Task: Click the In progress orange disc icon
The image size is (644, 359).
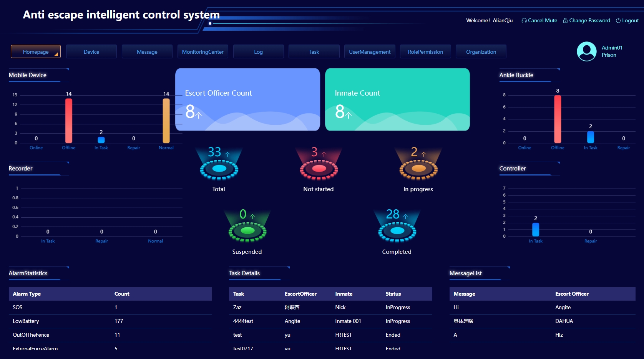Action: click(x=418, y=169)
